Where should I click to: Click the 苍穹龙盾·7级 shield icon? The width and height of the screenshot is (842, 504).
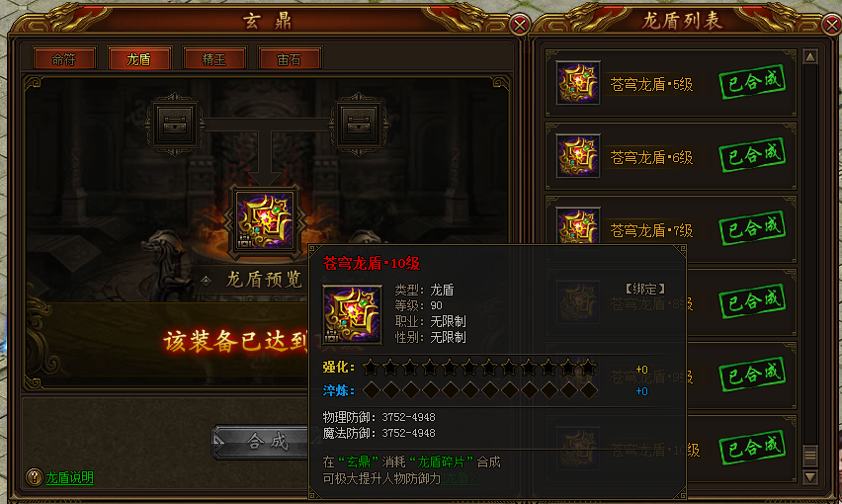pos(578,225)
